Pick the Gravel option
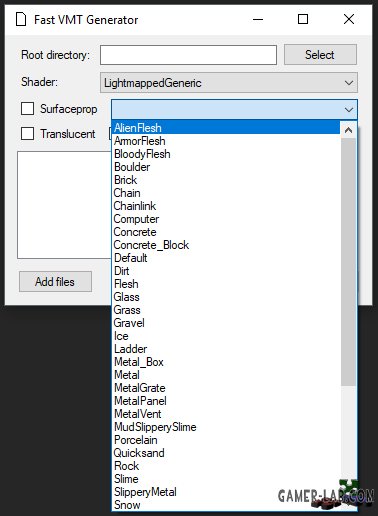 coord(226,323)
